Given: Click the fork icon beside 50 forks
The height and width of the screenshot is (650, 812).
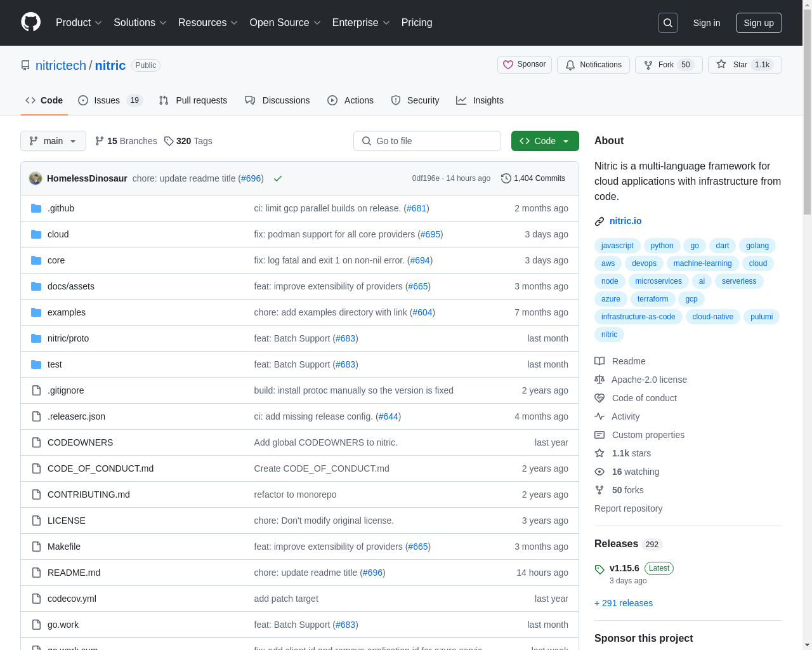Looking at the screenshot, I should coord(599,490).
